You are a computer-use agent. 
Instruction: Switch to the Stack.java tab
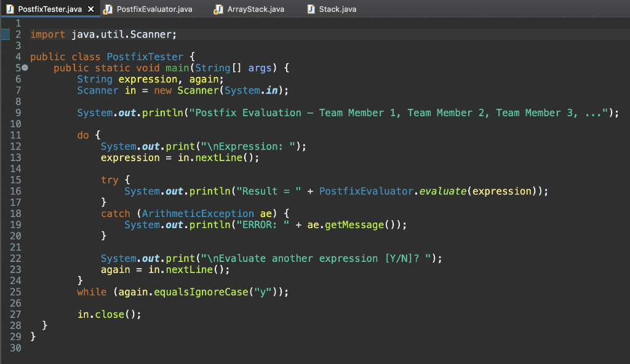coord(338,9)
